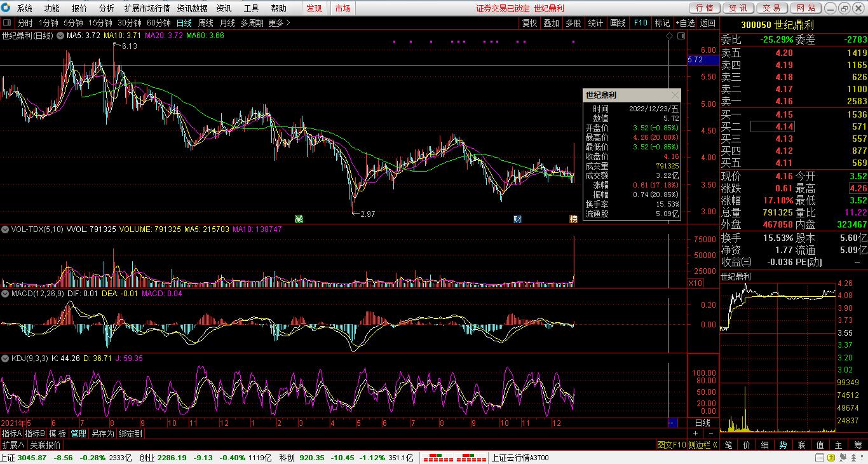868x464 pixels.
Task: Expand the KDJ(9,3,3) indicator dropdown
Action: pyautogui.click(x=6, y=358)
